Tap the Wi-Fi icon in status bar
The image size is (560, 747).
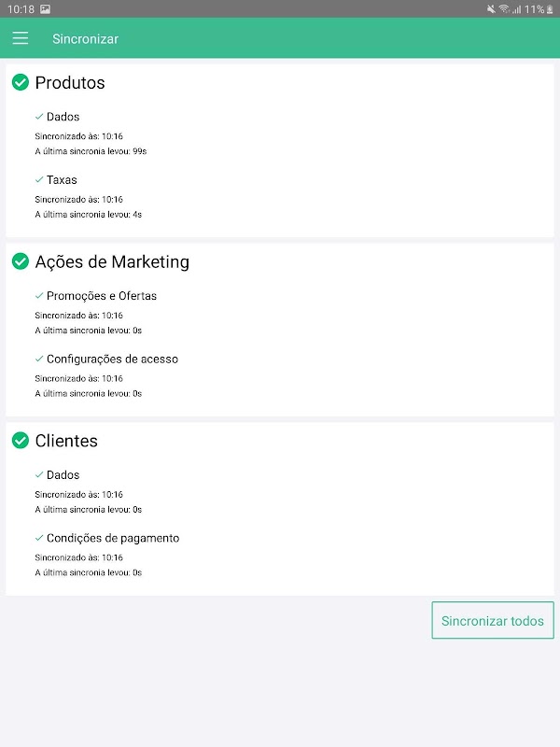tap(504, 8)
